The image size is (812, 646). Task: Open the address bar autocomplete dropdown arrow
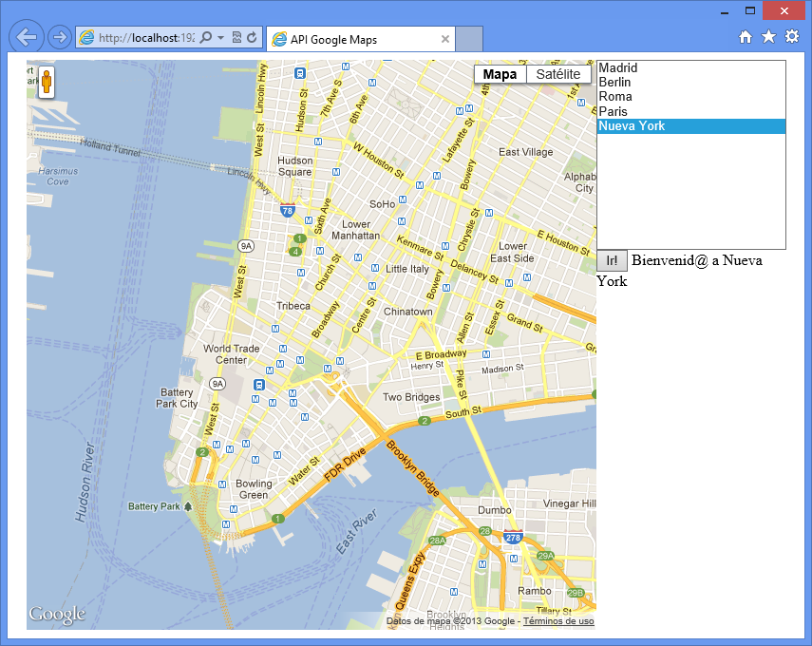pyautogui.click(x=221, y=37)
